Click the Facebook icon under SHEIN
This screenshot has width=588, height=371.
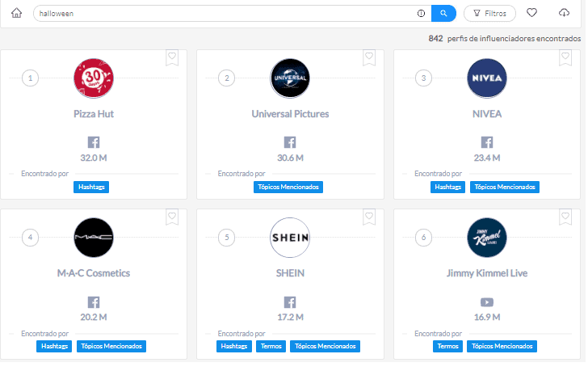290,302
